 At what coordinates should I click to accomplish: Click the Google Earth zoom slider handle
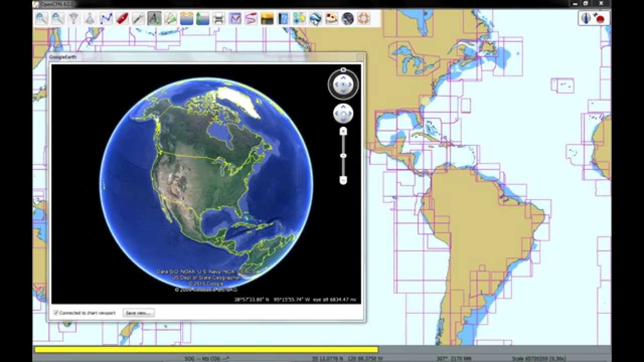click(x=343, y=156)
